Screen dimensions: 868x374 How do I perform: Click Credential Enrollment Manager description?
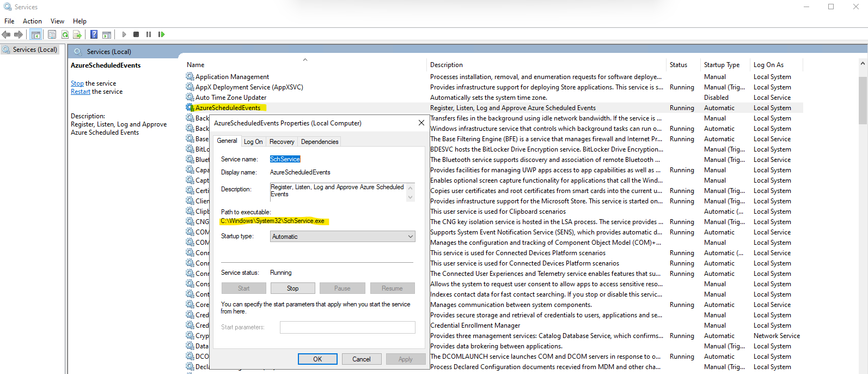coord(475,325)
